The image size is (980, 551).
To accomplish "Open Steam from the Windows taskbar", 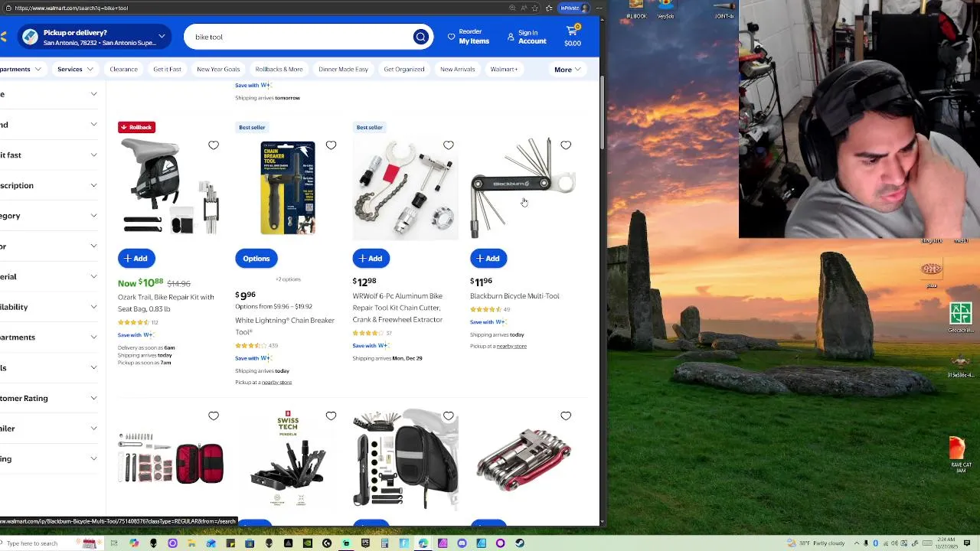I will coord(519,543).
